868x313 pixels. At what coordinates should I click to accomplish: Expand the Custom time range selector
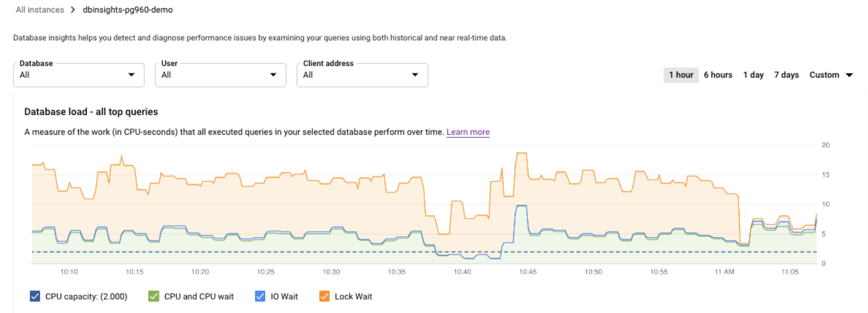(x=831, y=75)
